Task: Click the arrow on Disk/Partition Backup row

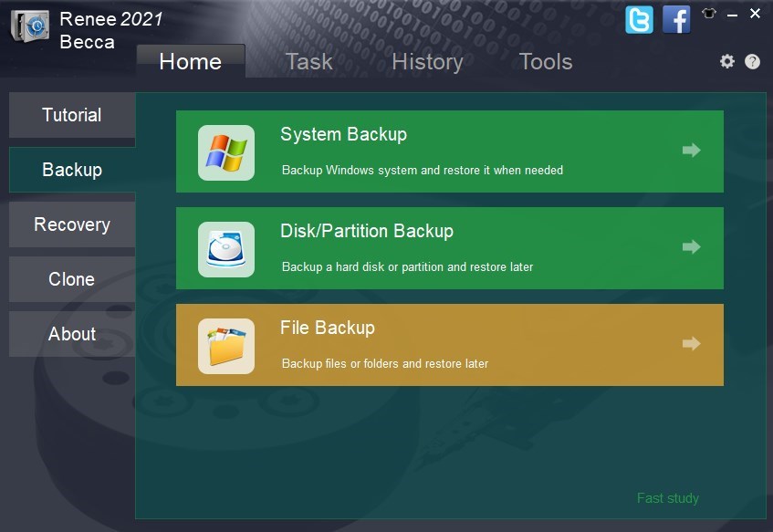Action: point(691,247)
